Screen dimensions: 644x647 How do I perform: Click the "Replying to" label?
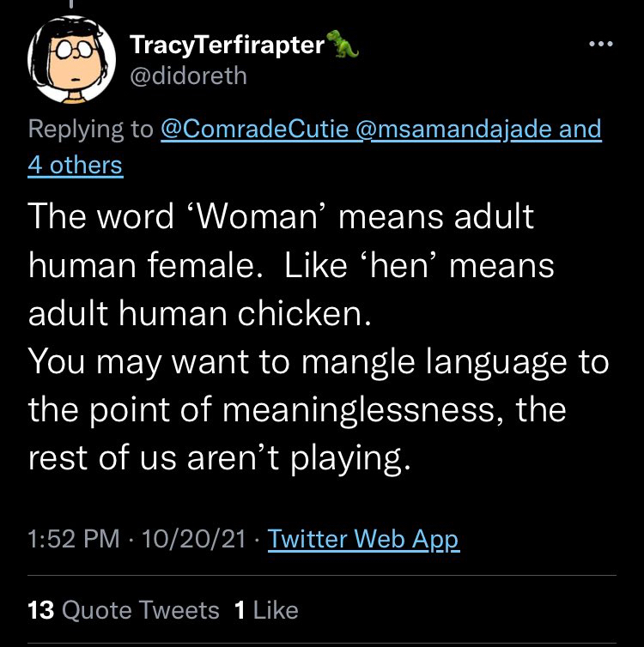pos(90,130)
